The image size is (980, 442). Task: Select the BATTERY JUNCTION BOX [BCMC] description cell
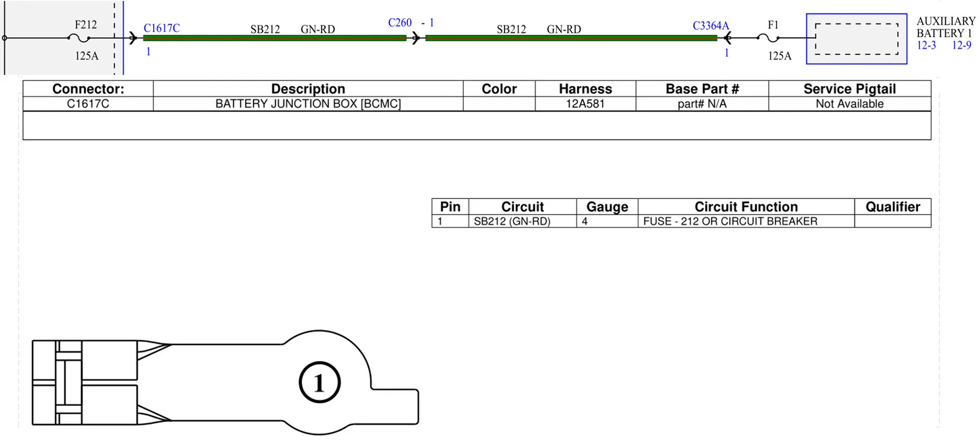(x=308, y=104)
